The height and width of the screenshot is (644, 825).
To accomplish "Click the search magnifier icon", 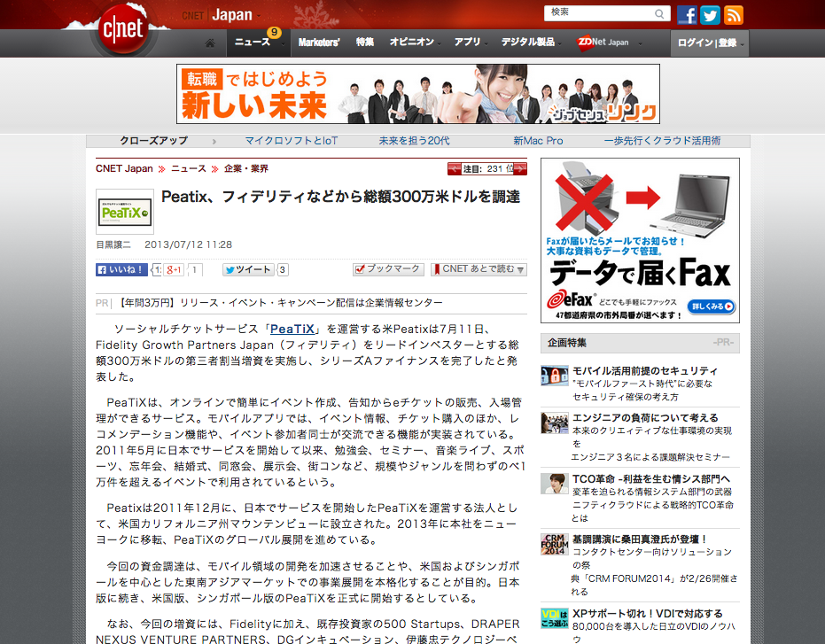I will [658, 13].
